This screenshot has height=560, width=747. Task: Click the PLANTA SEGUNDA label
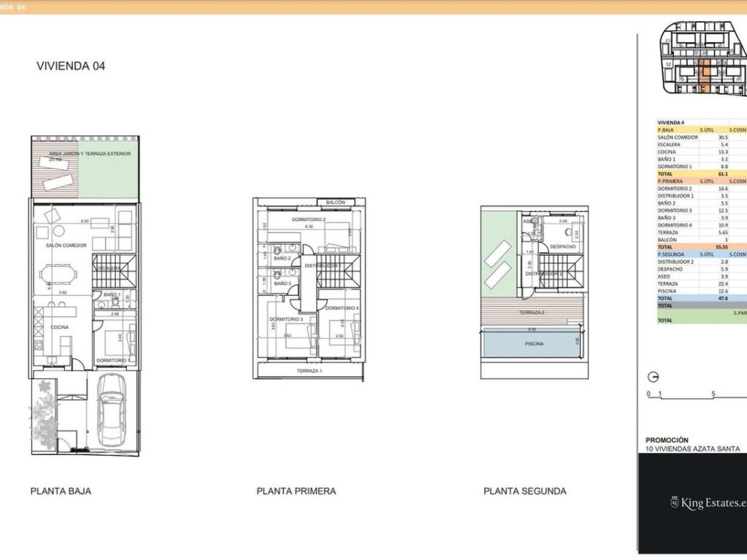(x=525, y=491)
